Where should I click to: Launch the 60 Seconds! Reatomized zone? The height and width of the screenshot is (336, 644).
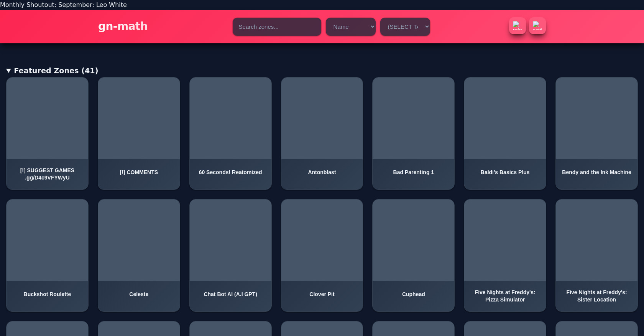point(230,133)
